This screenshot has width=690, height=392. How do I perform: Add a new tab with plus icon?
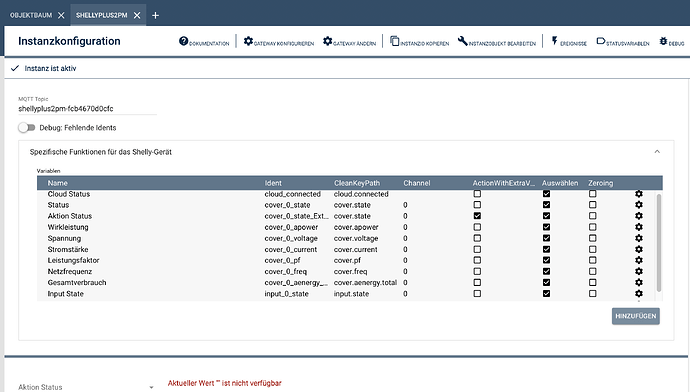155,15
